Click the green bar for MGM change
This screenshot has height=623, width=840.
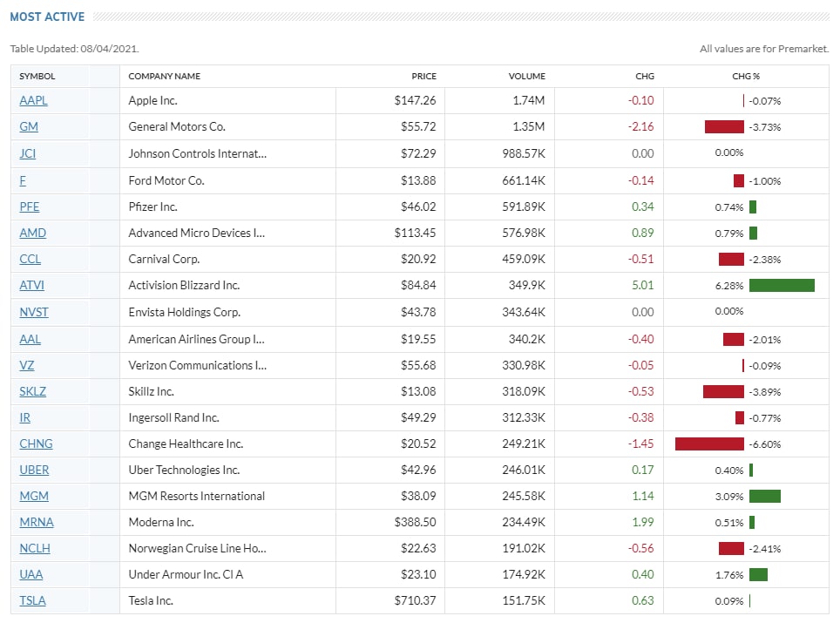point(764,497)
